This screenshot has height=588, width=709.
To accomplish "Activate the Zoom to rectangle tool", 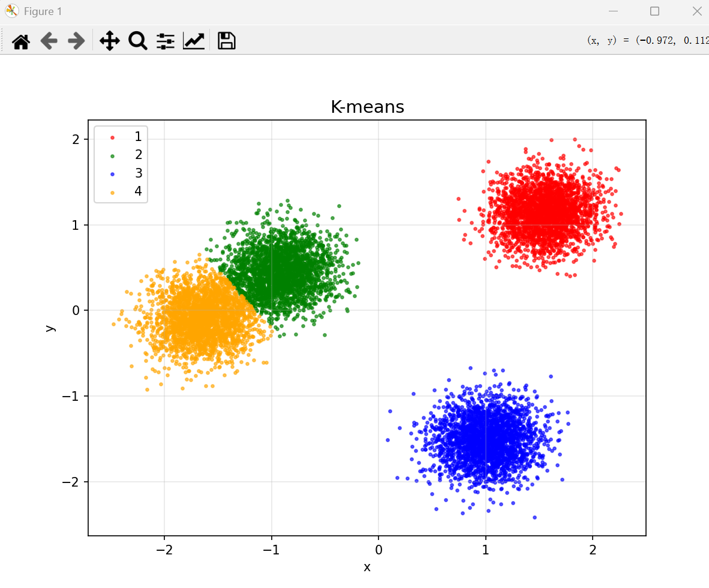I will coord(137,41).
